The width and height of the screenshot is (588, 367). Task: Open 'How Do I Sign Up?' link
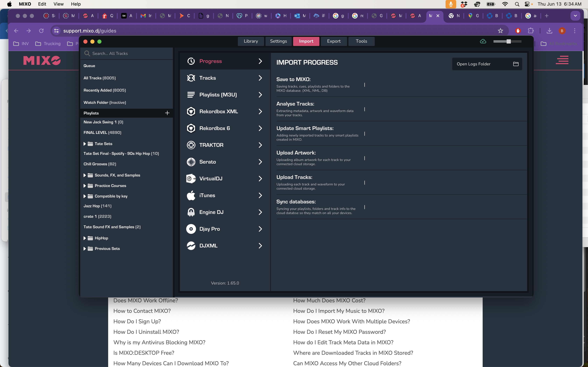coord(137,321)
